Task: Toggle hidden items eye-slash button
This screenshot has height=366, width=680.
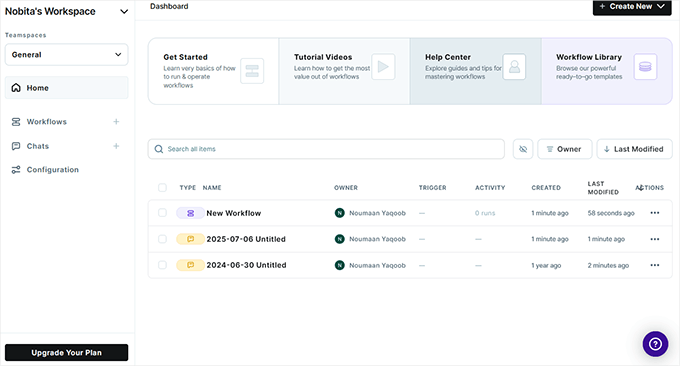Action: [523, 149]
